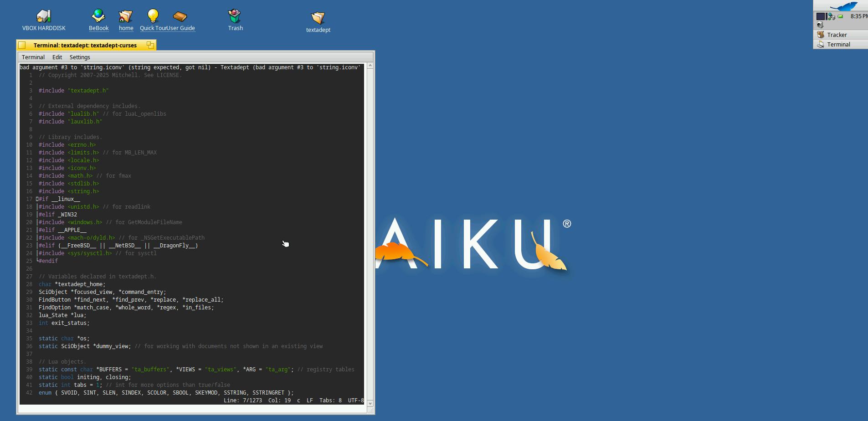Click the terminal vertical scrollbar down arrow
Screen dimensions: 868x421
(370, 403)
